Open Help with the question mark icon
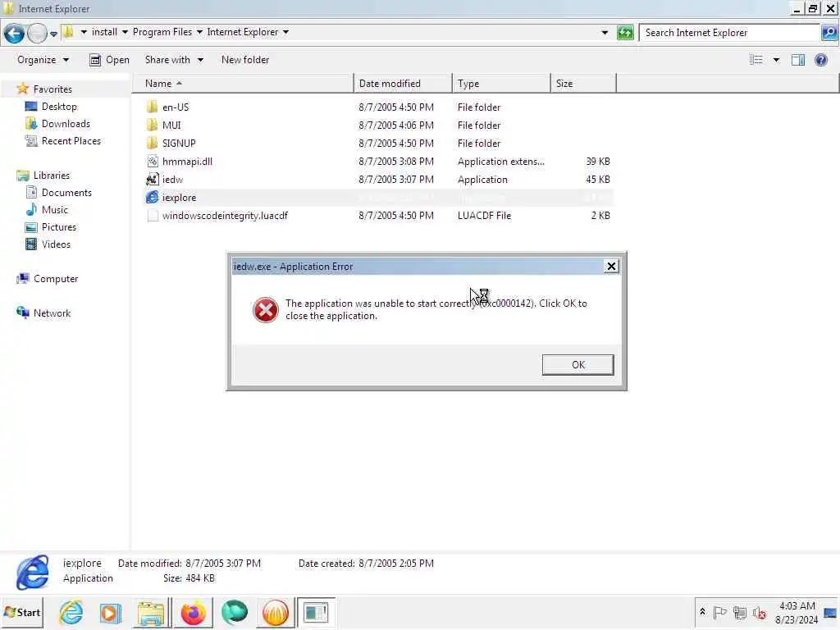 (820, 59)
